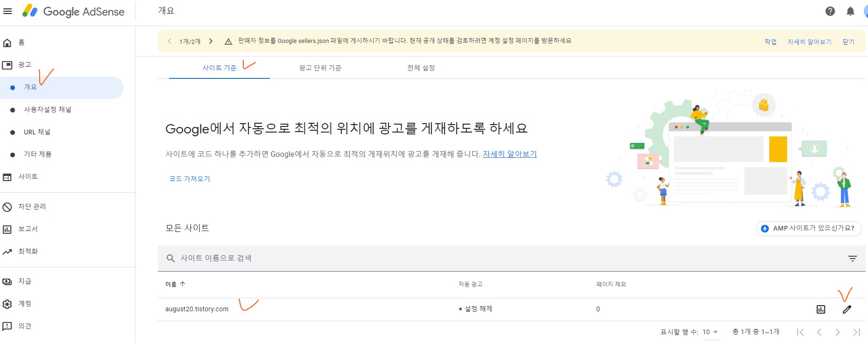Open 최적화 in the sidebar
Image resolution: width=868 pixels, height=343 pixels.
pyautogui.click(x=28, y=252)
